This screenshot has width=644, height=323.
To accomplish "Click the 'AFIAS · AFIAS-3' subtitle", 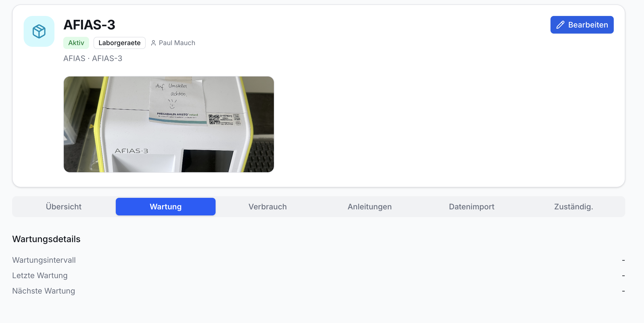I will [93, 58].
